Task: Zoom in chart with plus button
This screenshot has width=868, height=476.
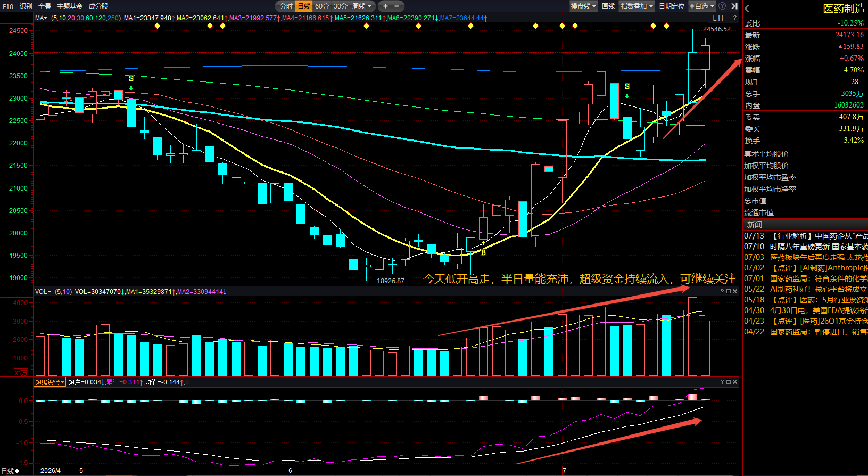Action: tap(385, 6)
